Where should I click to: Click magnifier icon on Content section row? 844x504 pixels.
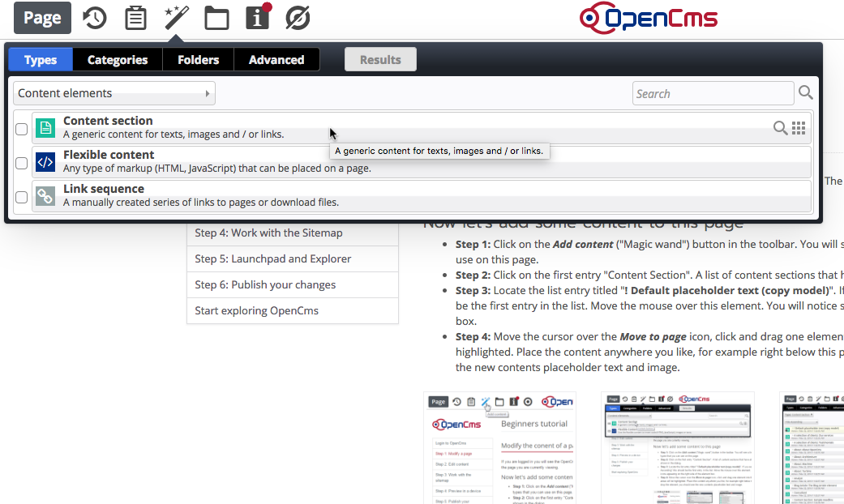click(x=780, y=128)
